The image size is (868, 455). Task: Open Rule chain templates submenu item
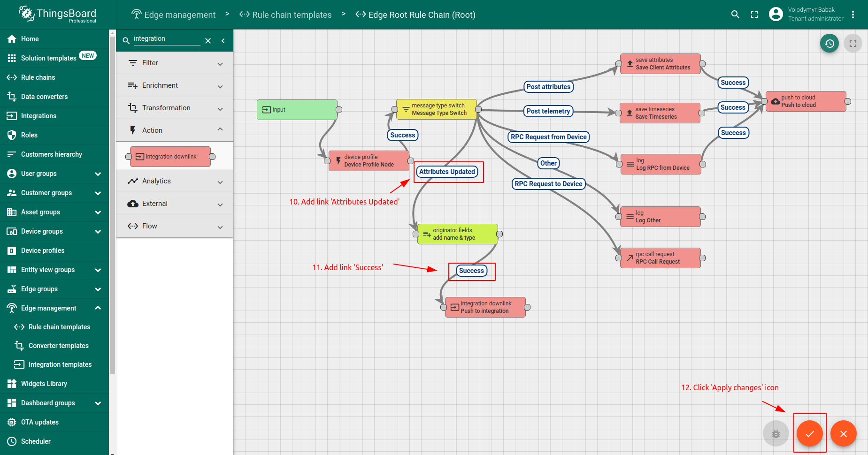pos(54,327)
